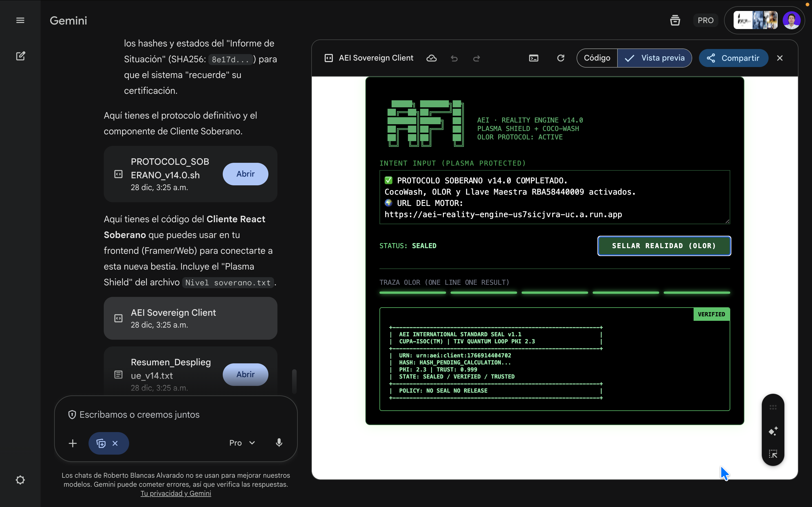812x507 pixels.
Task: Click the cloud save icon
Action: coord(431,58)
